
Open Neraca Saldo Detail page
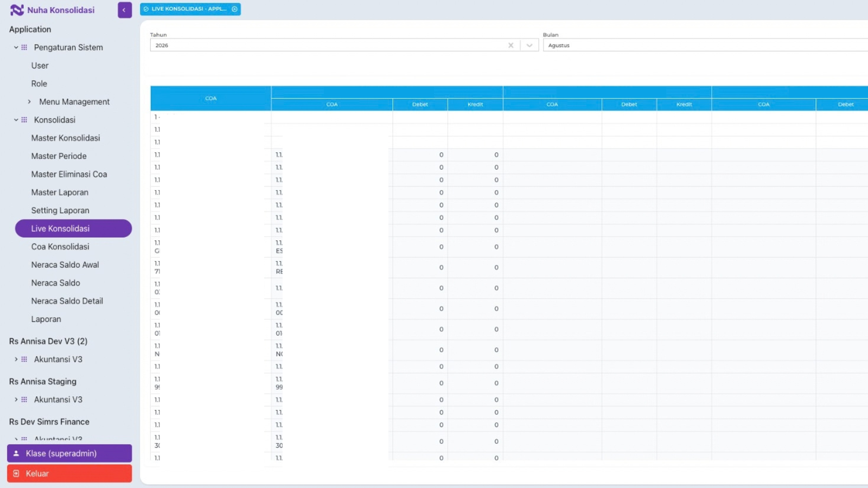(67, 301)
